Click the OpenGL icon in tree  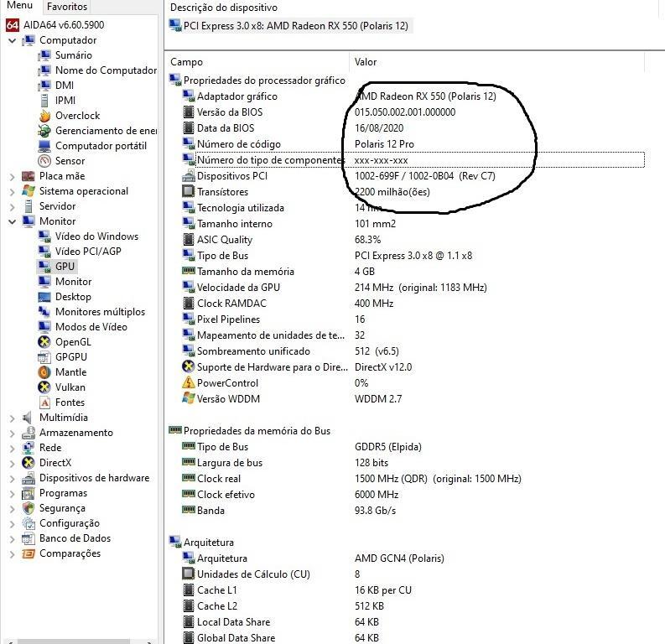click(44, 342)
